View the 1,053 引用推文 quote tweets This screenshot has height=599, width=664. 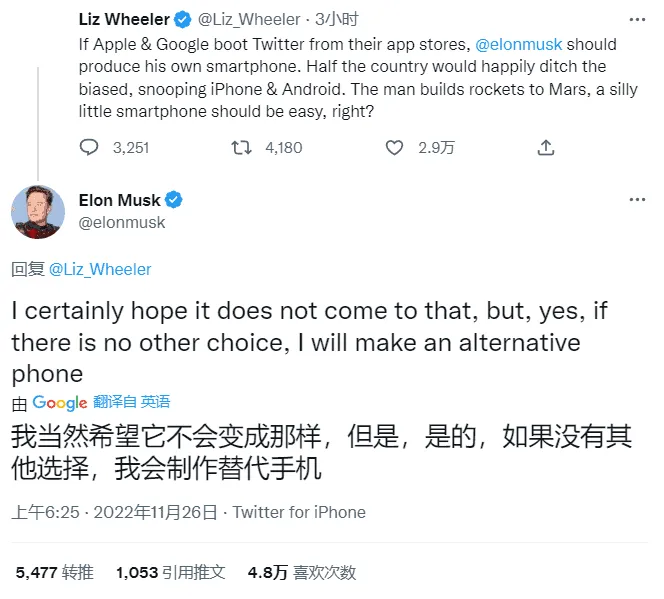(170, 573)
